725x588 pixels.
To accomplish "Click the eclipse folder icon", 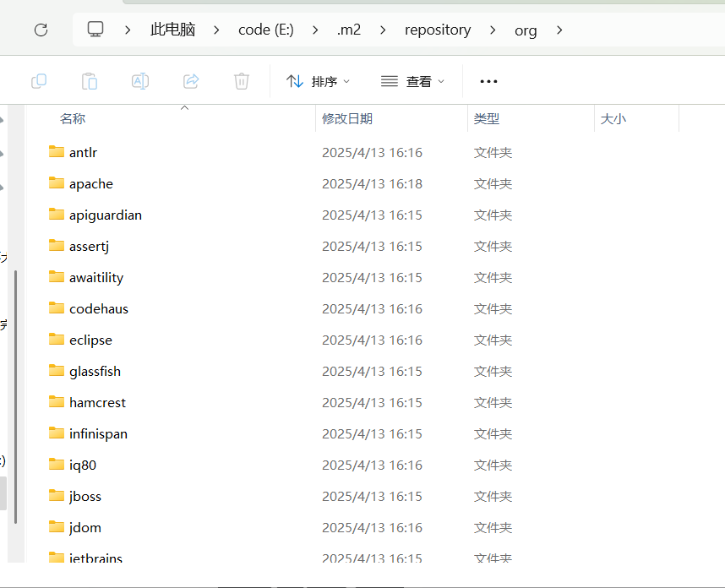I will [57, 340].
